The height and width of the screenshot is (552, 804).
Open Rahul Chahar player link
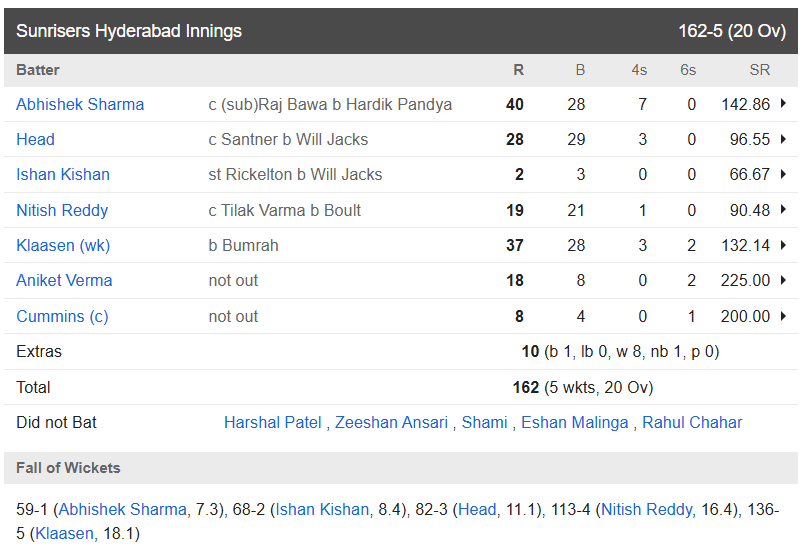[x=692, y=422]
